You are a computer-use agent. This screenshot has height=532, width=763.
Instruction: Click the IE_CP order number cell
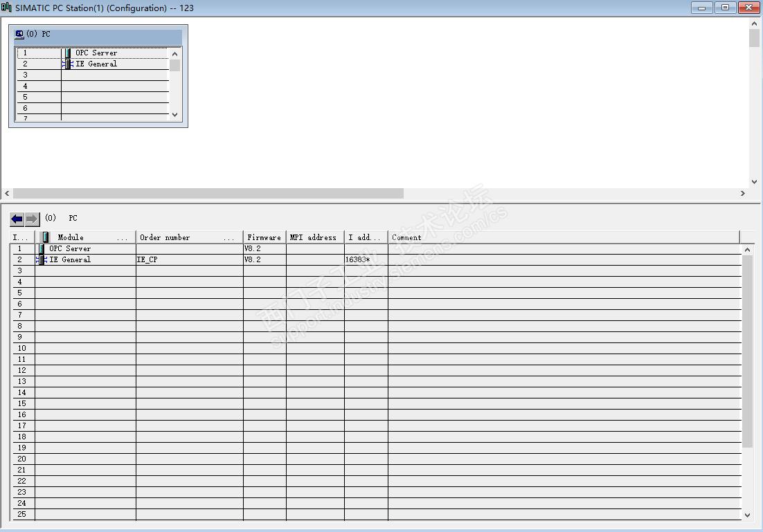click(x=189, y=259)
